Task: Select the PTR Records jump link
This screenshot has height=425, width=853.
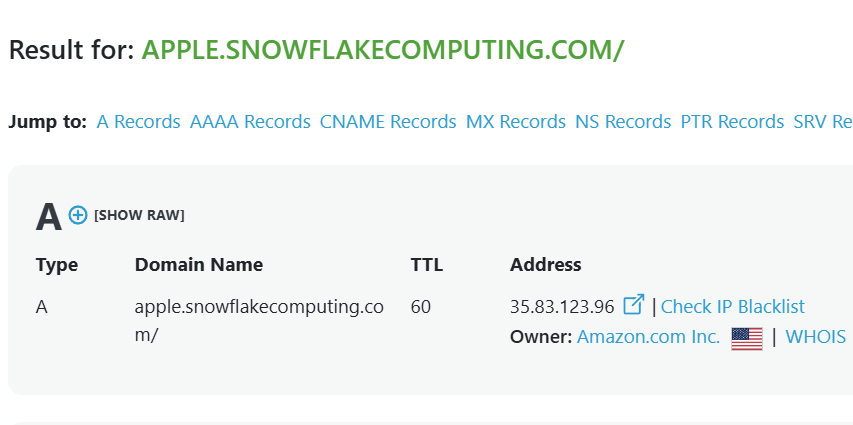Action: click(x=732, y=122)
